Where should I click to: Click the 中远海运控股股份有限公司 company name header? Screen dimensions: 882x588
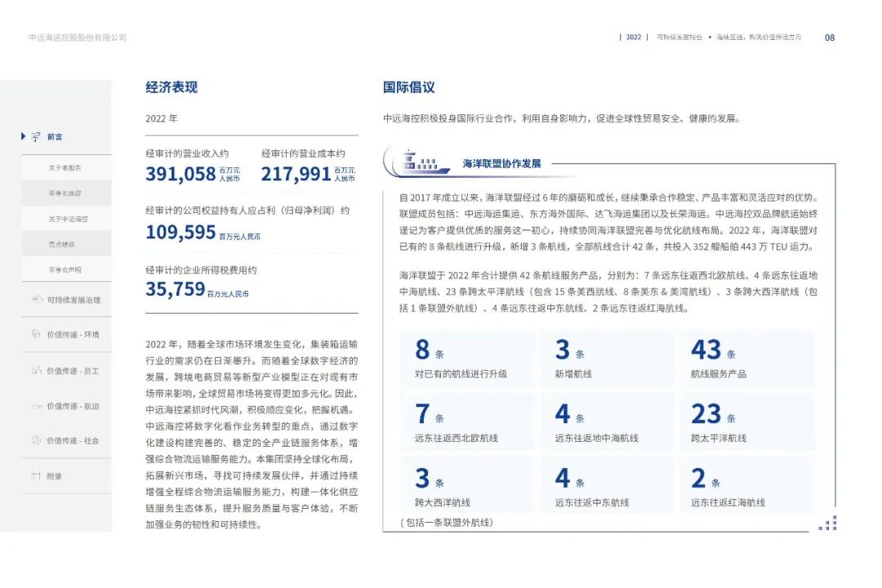(x=78, y=38)
